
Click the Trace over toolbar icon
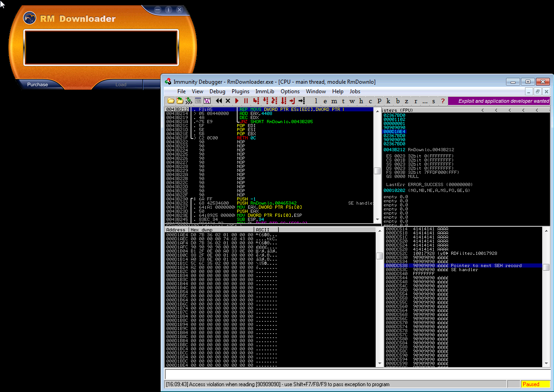point(283,100)
